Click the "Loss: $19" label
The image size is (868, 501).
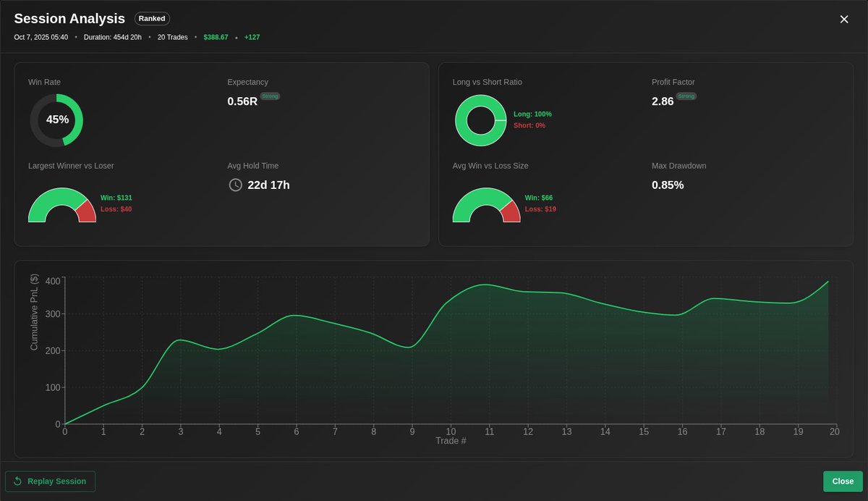(540, 209)
